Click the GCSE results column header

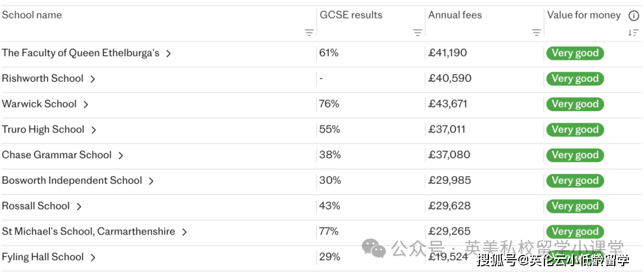coord(351,16)
